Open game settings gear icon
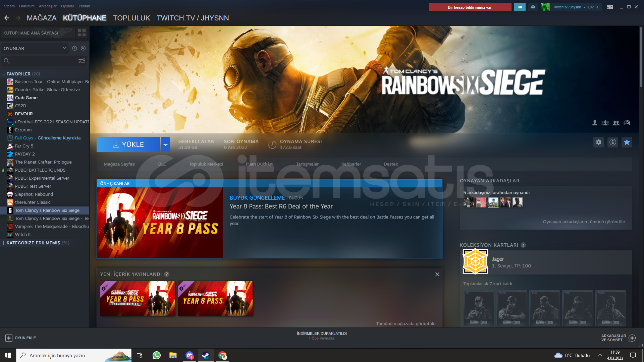Image resolution: width=644 pixels, height=362 pixels. pos(599,142)
